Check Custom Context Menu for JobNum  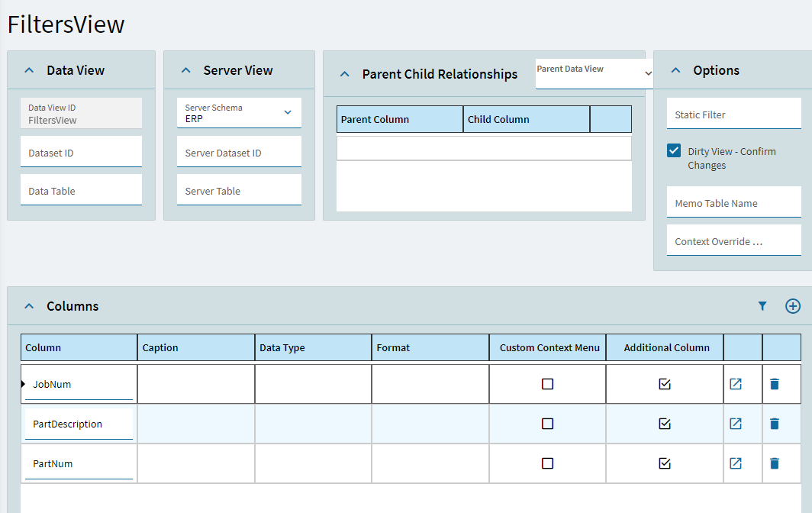547,384
